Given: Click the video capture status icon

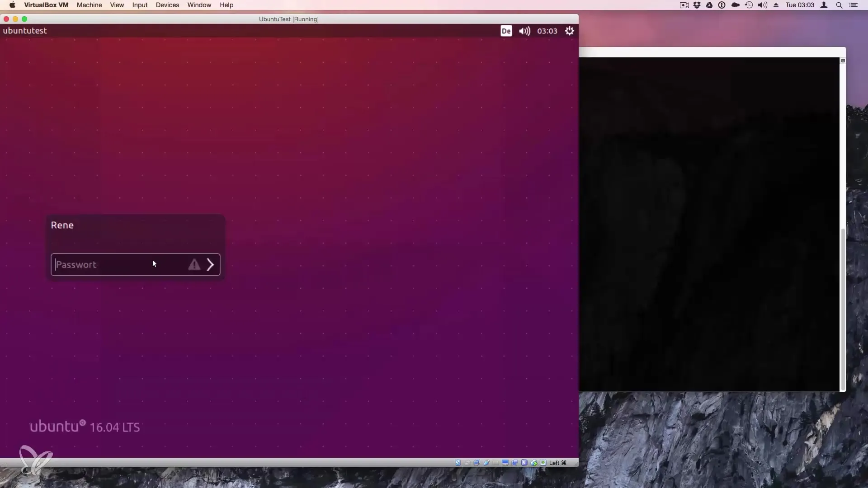Looking at the screenshot, I should 514,463.
